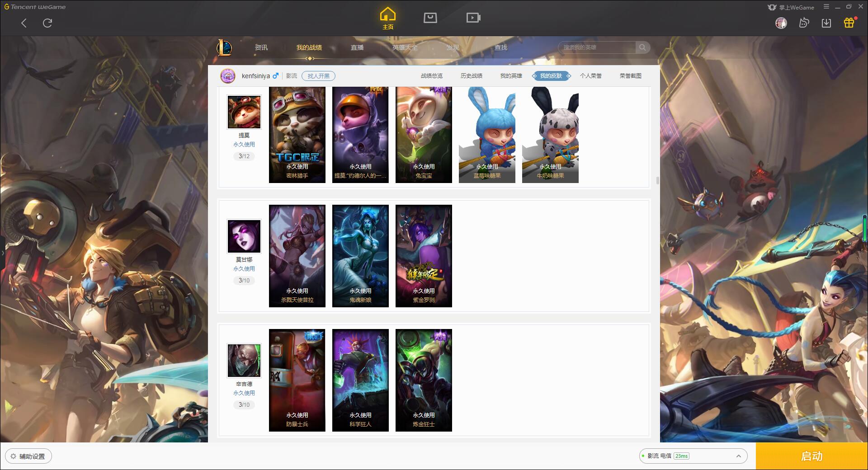The height and width of the screenshot is (470, 868).
Task: Switch to the 查找 tab
Action: point(500,47)
